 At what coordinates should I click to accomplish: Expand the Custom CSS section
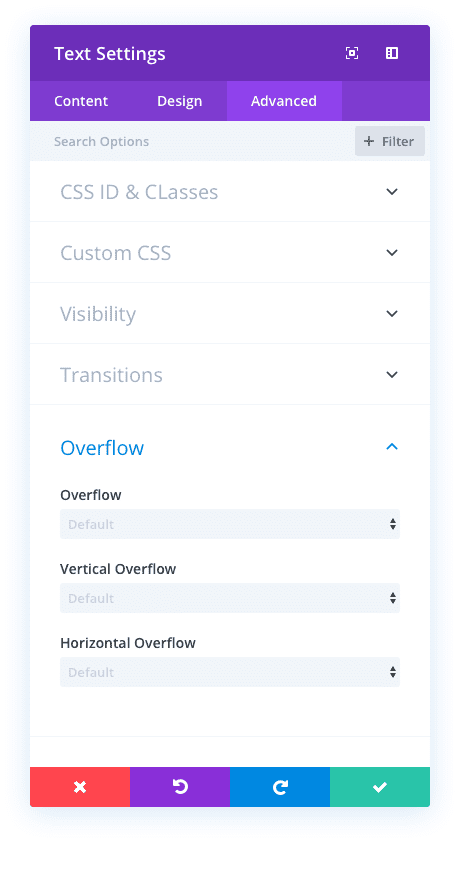230,252
